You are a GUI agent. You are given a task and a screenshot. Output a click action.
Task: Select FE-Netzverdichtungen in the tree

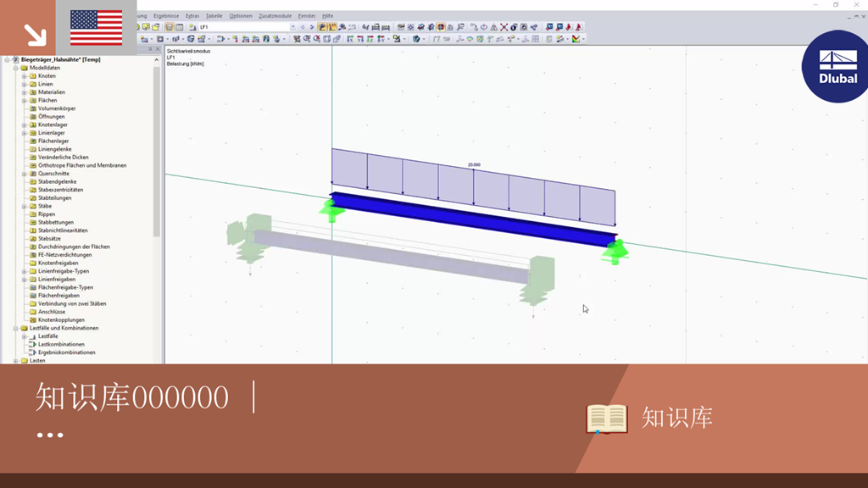[x=64, y=255]
